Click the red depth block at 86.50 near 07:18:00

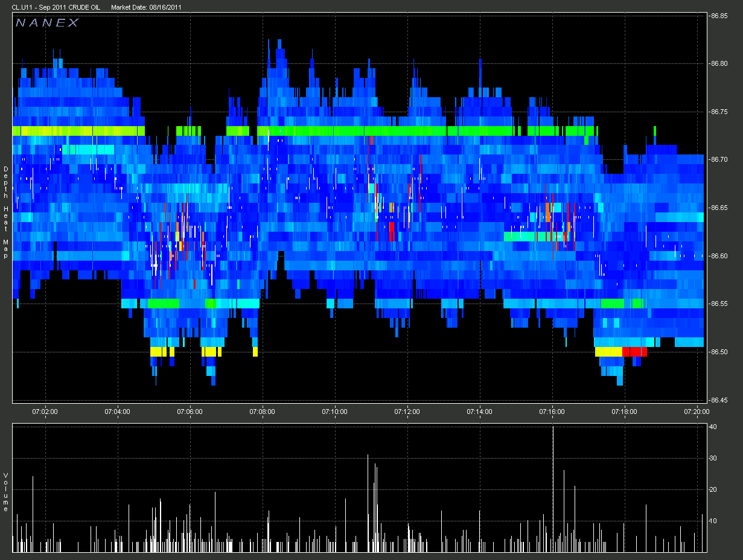[634, 352]
